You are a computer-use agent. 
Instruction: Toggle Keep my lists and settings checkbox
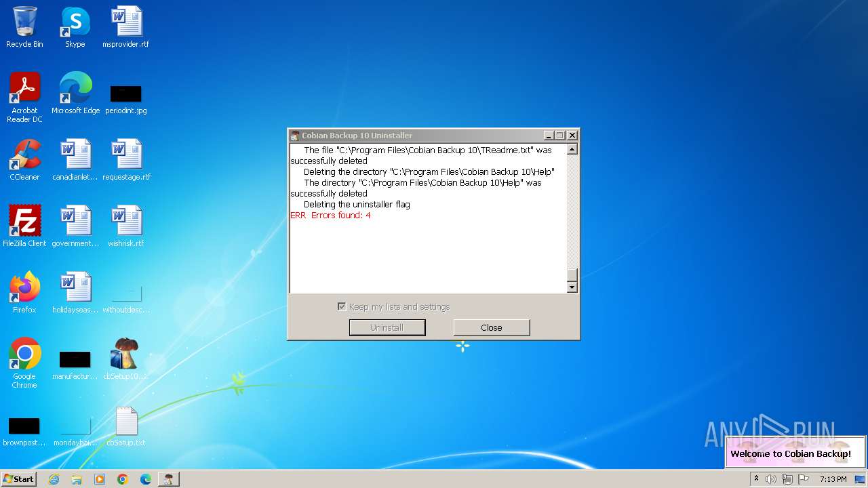point(342,307)
